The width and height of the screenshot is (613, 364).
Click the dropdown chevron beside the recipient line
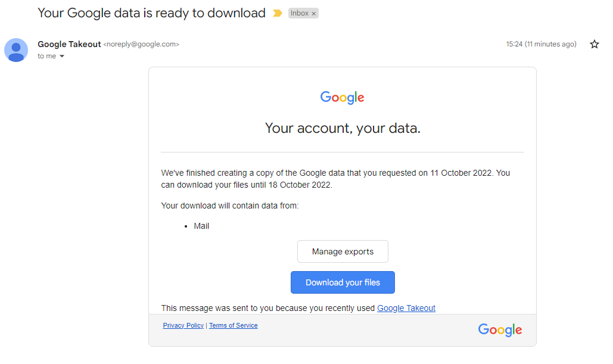[x=61, y=55]
